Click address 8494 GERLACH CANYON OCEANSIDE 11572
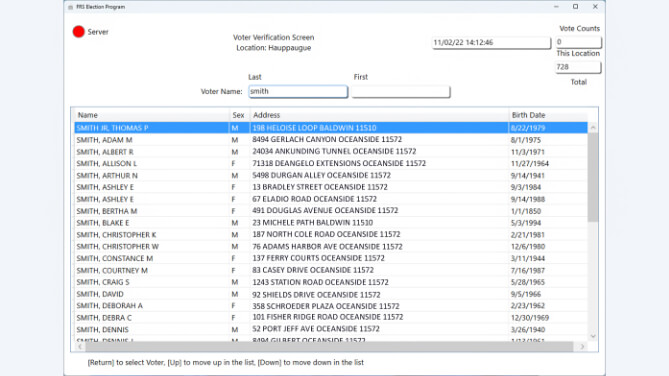 click(x=327, y=140)
